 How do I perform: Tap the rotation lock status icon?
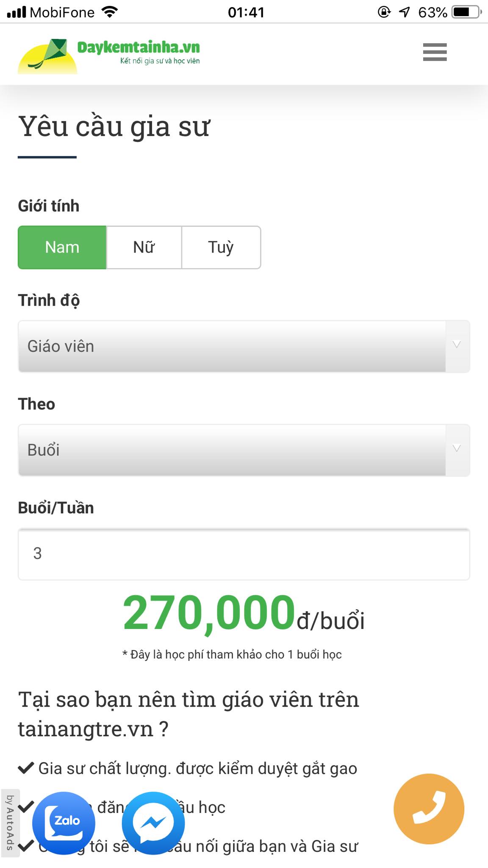[x=384, y=12]
